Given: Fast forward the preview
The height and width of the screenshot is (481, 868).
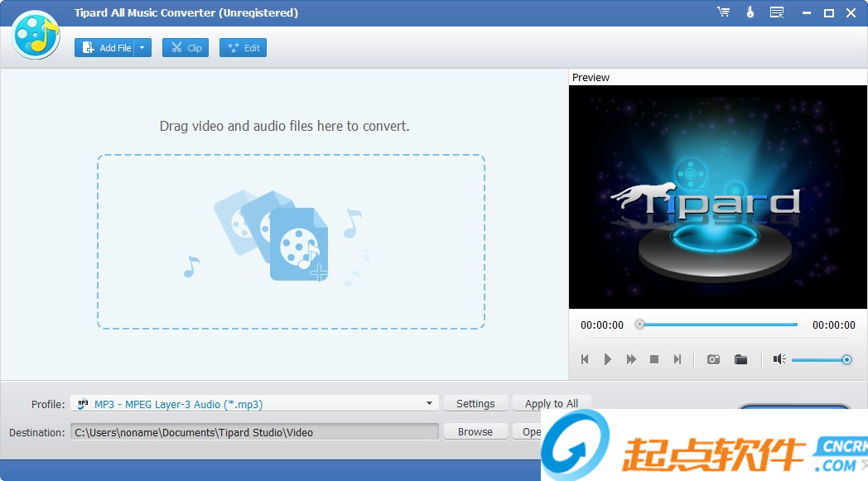Looking at the screenshot, I should (631, 359).
